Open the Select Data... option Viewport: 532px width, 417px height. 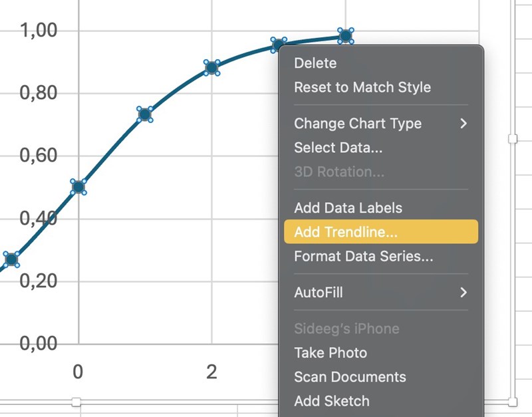pos(338,148)
